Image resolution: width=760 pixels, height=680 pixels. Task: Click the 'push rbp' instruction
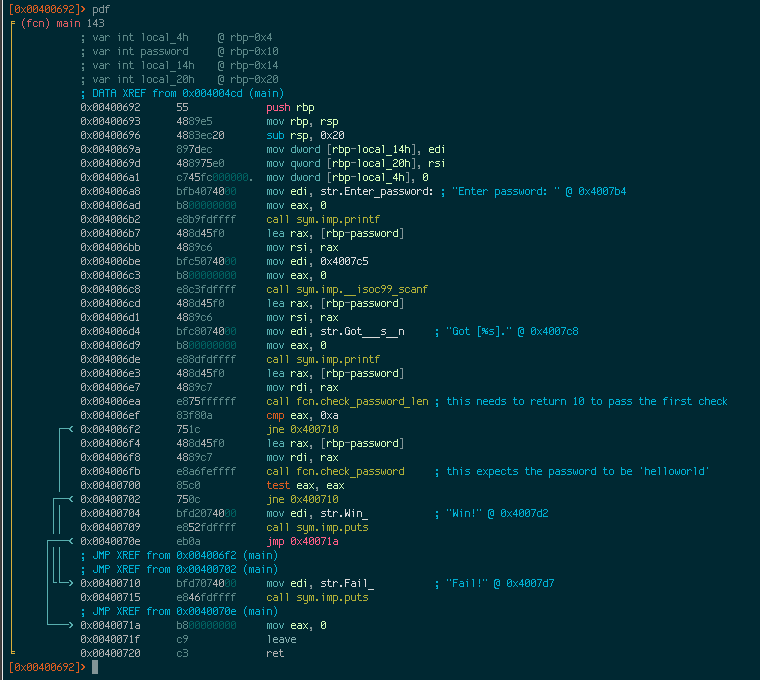[x=290, y=108]
